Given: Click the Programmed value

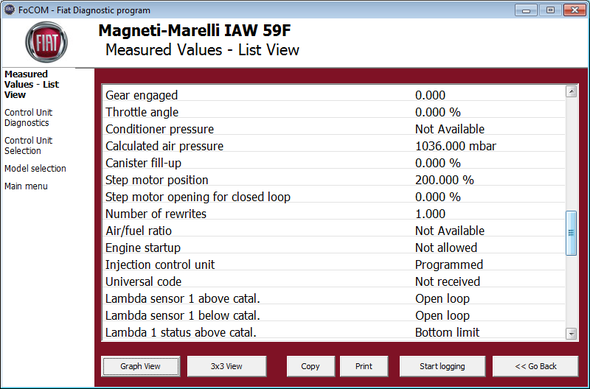Looking at the screenshot, I should coord(449,264).
